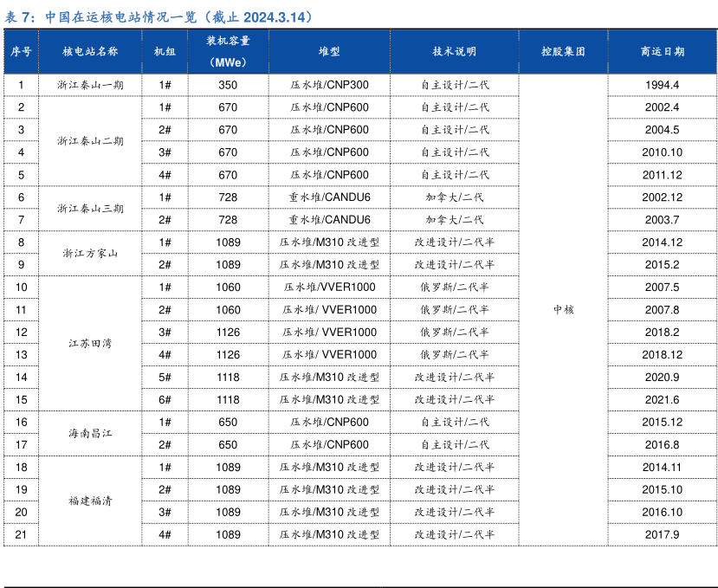Select the 浙江秦山一期 station cell

coord(91,85)
